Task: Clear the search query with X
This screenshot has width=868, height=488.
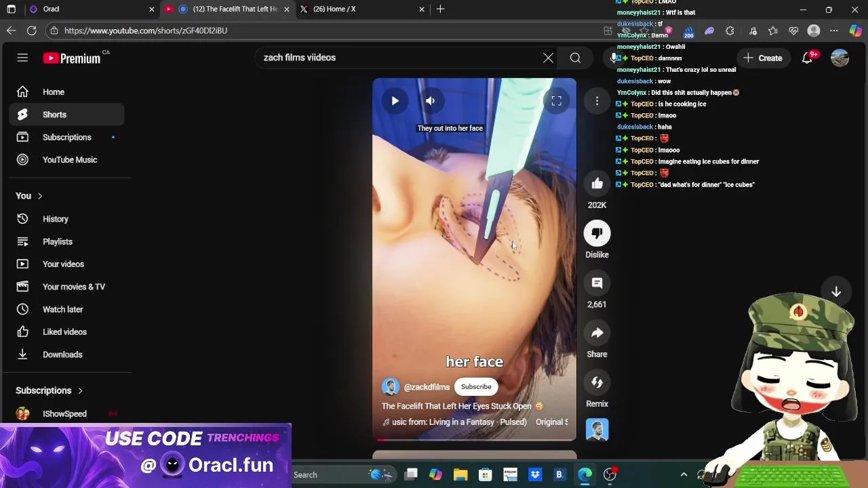Action: pyautogui.click(x=548, y=58)
